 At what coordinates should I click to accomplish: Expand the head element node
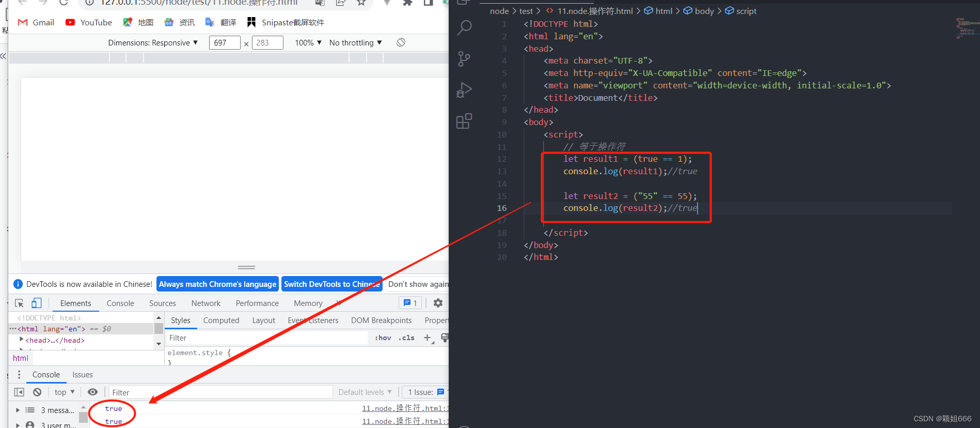21,340
